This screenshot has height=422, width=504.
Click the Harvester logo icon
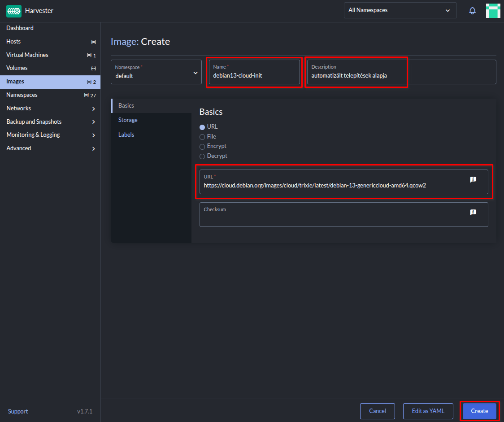(14, 11)
